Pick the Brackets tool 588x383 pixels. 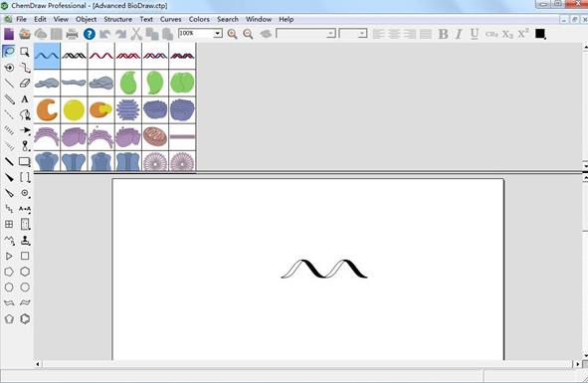coord(25,177)
